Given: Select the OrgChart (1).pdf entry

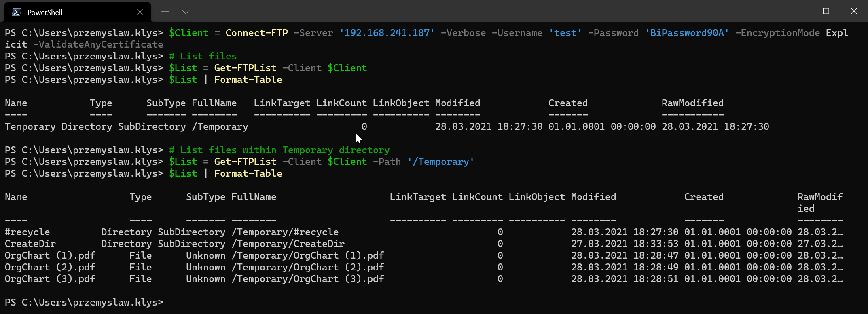Looking at the screenshot, I should [49, 255].
